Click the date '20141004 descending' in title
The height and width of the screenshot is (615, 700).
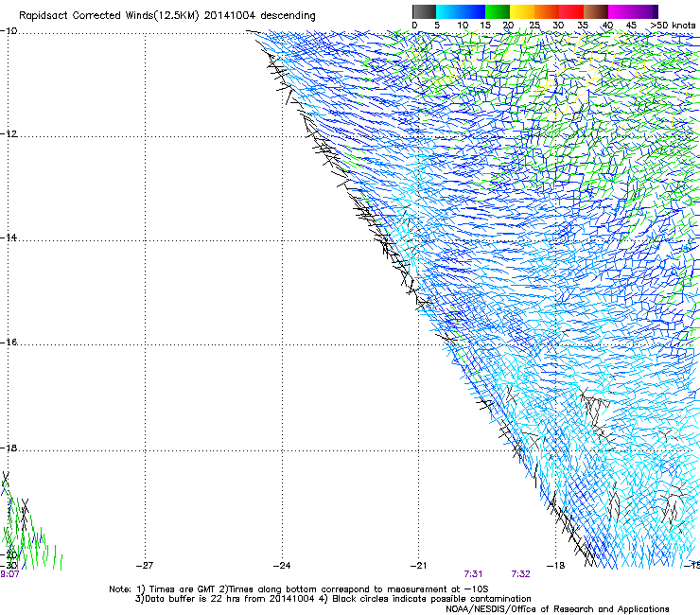tap(259, 16)
